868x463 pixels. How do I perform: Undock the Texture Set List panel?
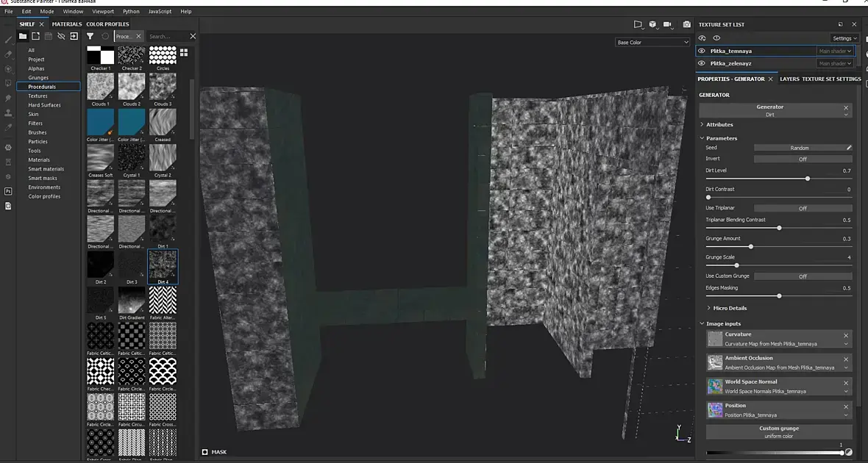point(840,24)
